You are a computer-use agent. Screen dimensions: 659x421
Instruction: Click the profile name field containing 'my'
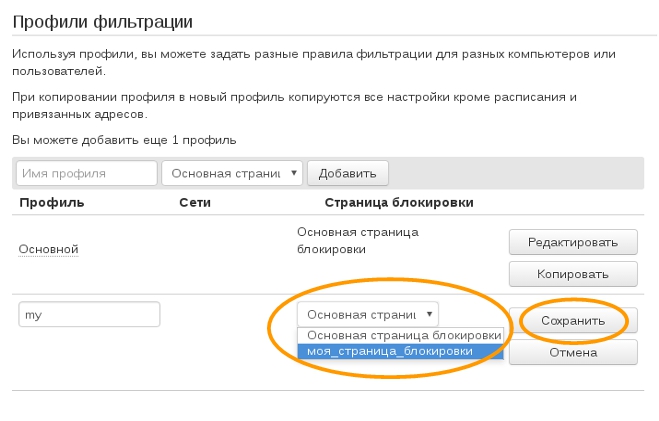coord(89,314)
